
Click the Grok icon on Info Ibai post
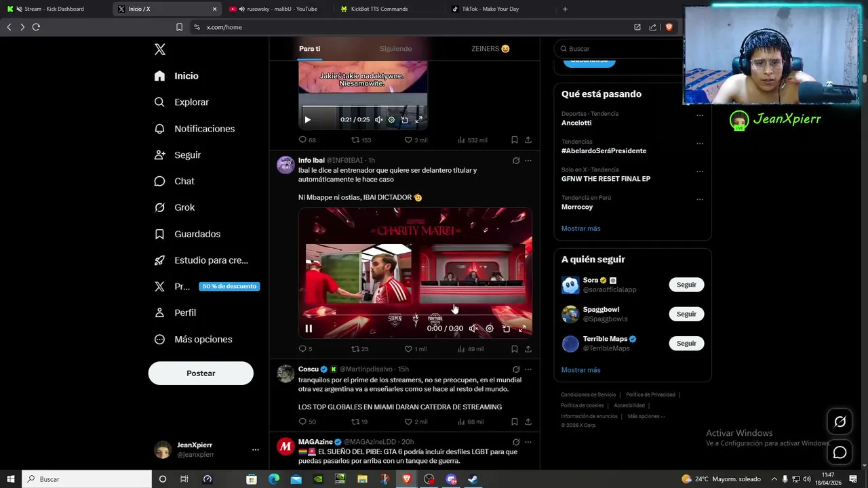516,161
